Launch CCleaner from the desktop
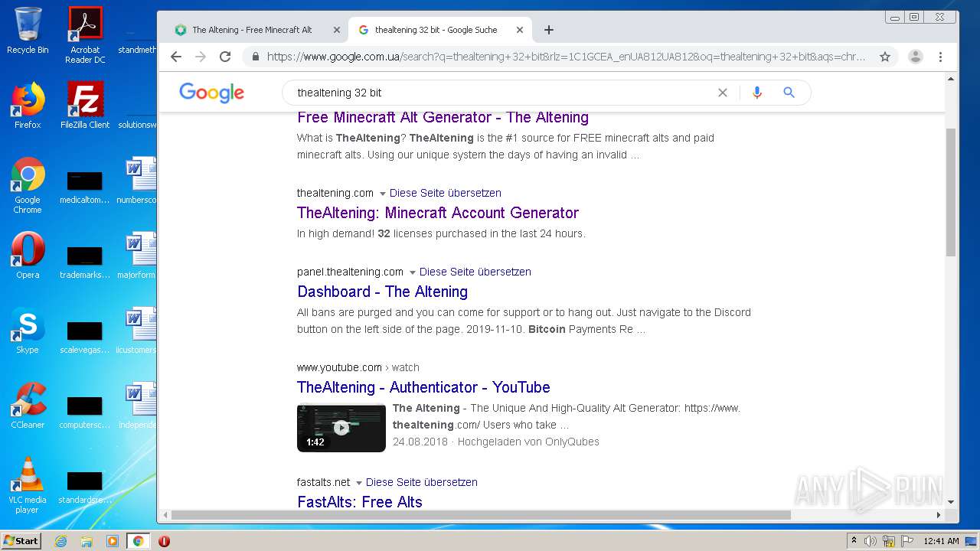Image resolution: width=980 pixels, height=551 pixels. [28, 406]
